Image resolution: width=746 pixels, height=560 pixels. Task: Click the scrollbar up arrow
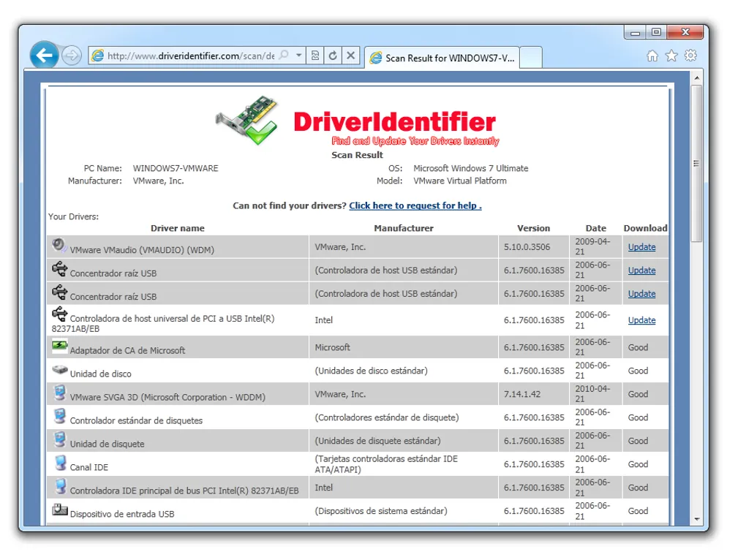(696, 77)
